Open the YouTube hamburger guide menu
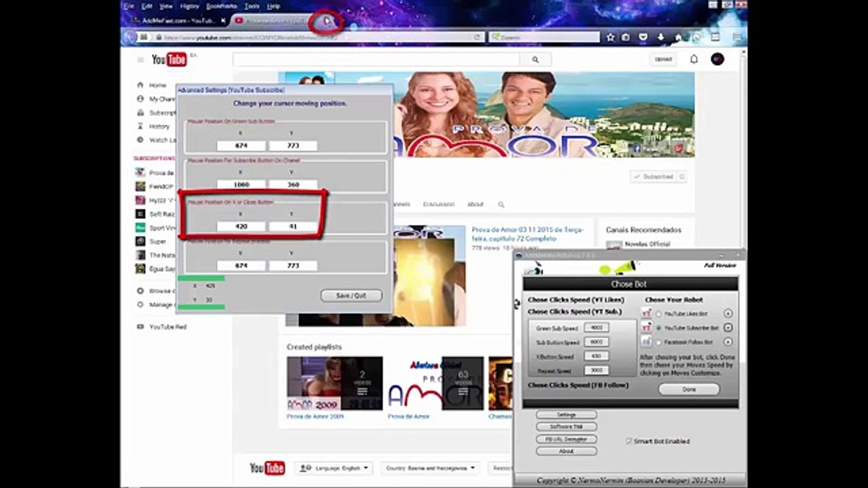Viewport: 868px width, 488px height. click(x=140, y=60)
